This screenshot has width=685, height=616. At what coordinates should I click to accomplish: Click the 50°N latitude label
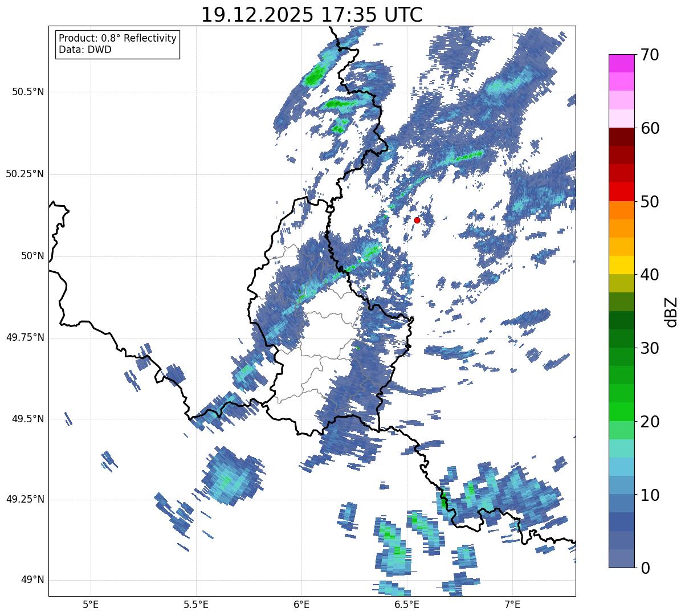[32, 256]
